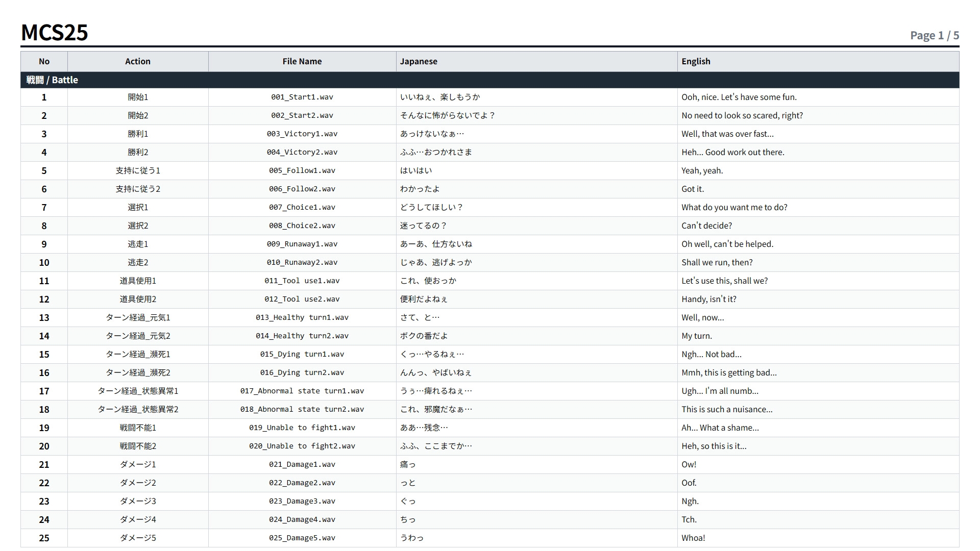Screen dimensions: 980x551
Task: Click Japanese text ボクの番だよ
Action: click(x=424, y=336)
